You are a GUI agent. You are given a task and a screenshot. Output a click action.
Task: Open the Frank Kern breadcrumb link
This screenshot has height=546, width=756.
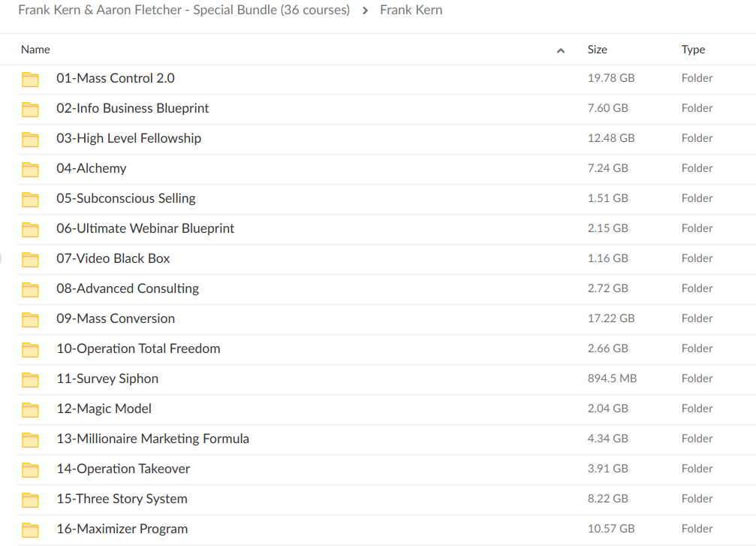[411, 11]
